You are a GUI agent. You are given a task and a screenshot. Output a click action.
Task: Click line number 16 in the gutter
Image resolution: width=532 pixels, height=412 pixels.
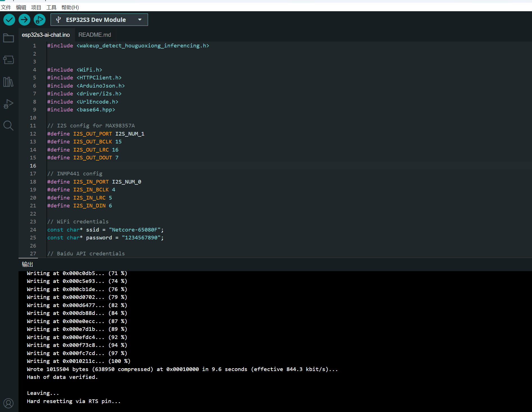coord(33,166)
